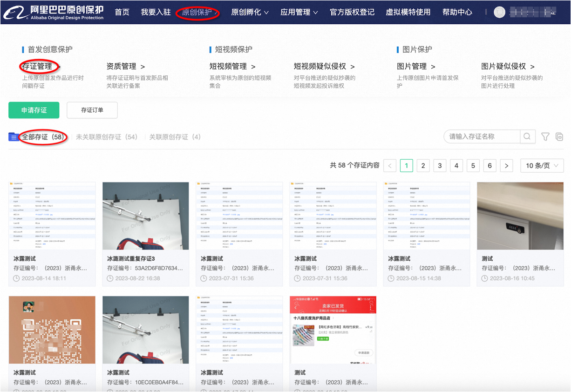Open the filter funnel icon

click(545, 137)
